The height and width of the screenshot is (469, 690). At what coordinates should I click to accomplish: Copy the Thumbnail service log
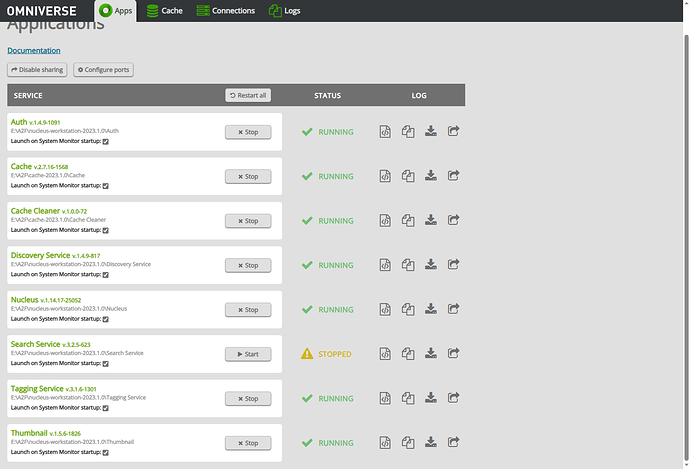point(408,443)
